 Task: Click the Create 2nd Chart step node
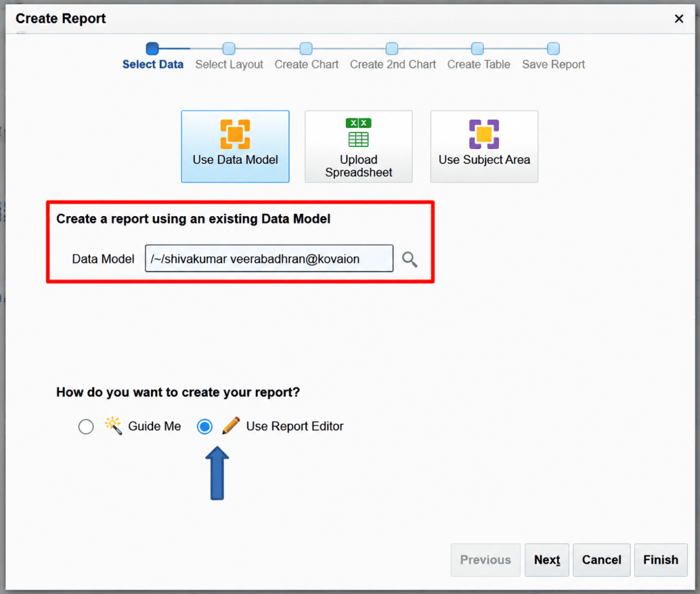tap(392, 49)
